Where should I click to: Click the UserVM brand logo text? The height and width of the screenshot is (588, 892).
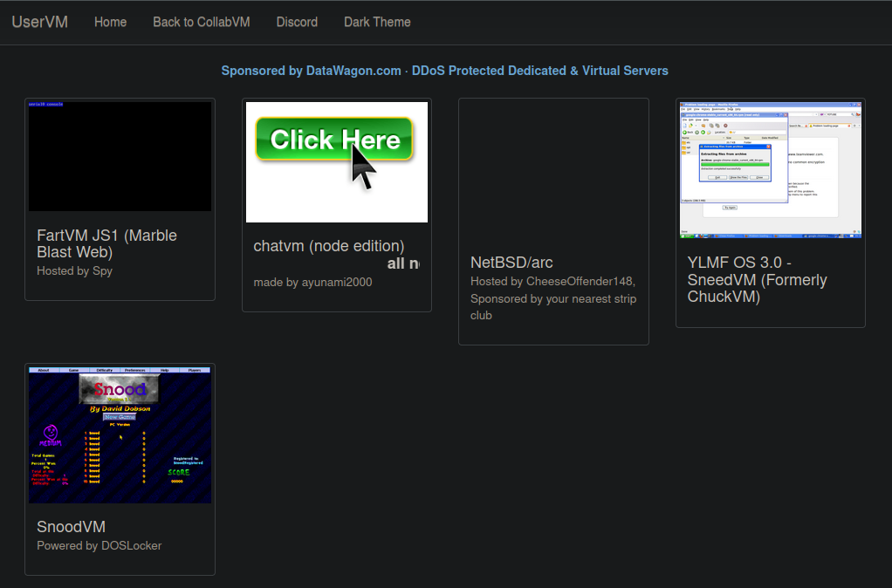39,22
